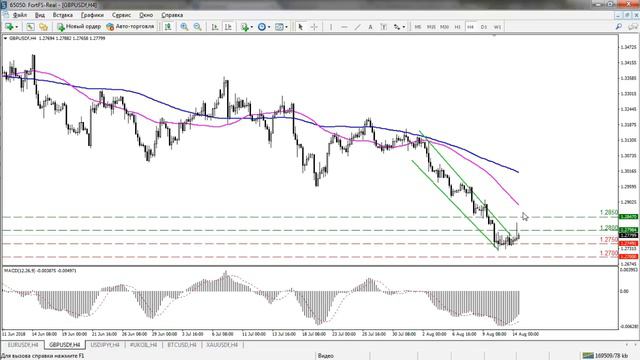Switch to the BTCUSD,H4 chart tab

182,345
